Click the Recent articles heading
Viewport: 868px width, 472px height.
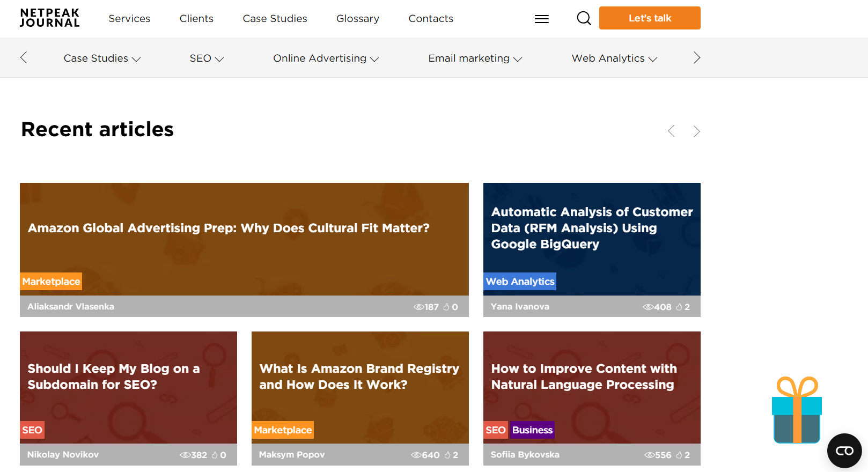[x=97, y=129]
